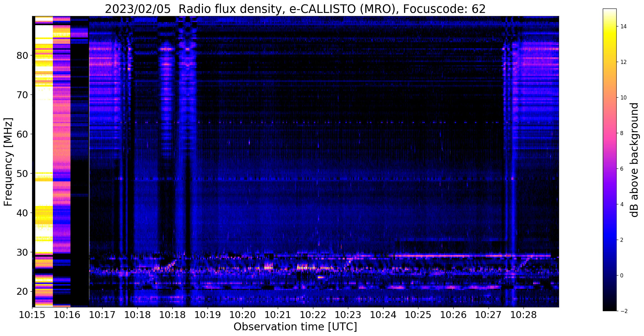The image size is (644, 336).
Task: Click the colorbar tick value 8
Action: pos(622,133)
